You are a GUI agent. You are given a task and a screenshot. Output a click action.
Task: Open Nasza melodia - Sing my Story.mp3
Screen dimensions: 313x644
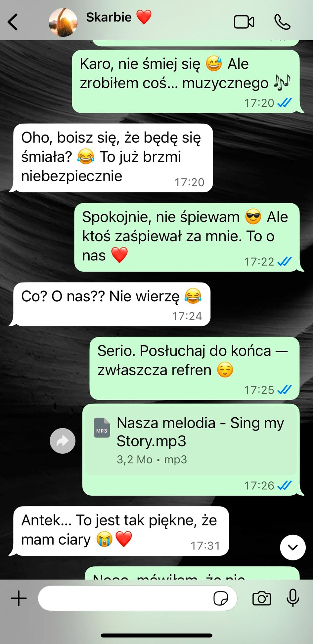click(x=200, y=432)
